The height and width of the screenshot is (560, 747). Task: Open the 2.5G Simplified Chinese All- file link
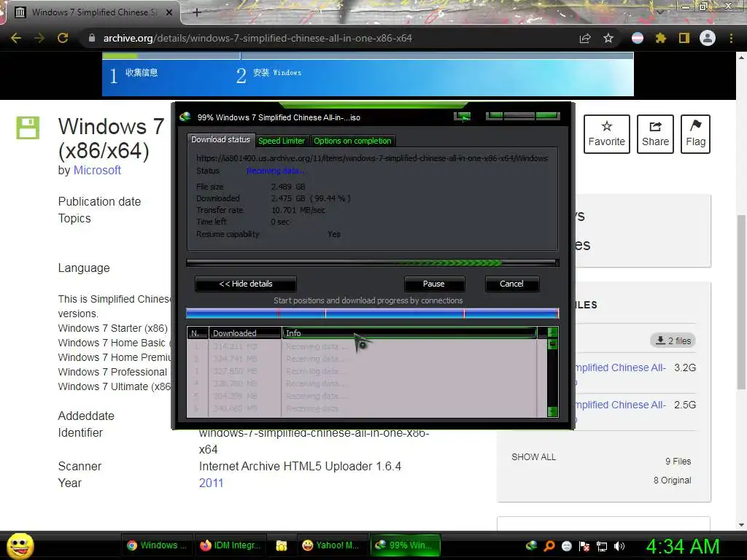620,405
